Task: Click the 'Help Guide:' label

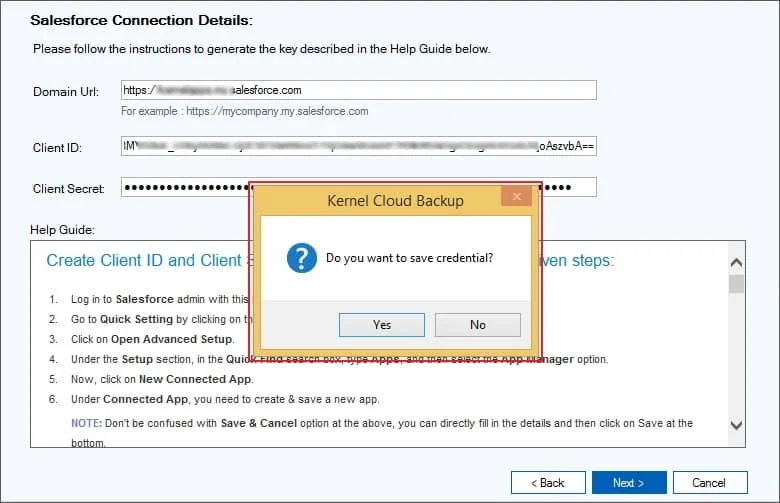Action: point(62,230)
